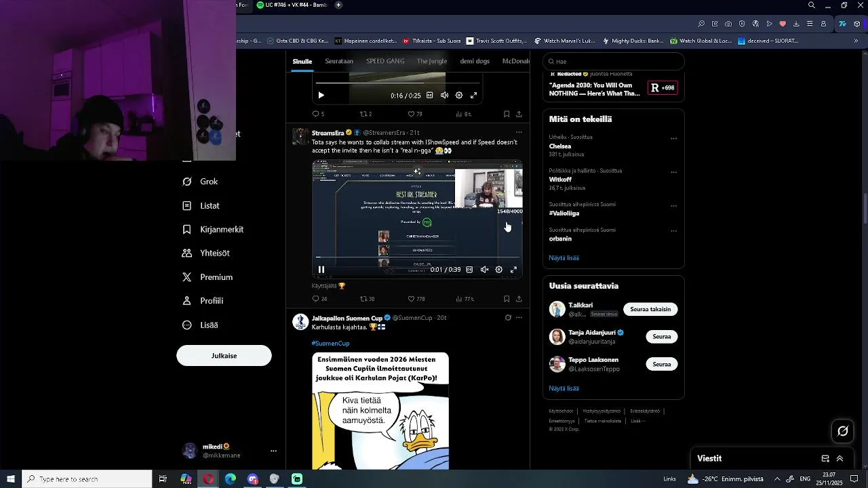The width and height of the screenshot is (868, 488).
Task: Switch to the Sinulle tab
Action: 302,61
